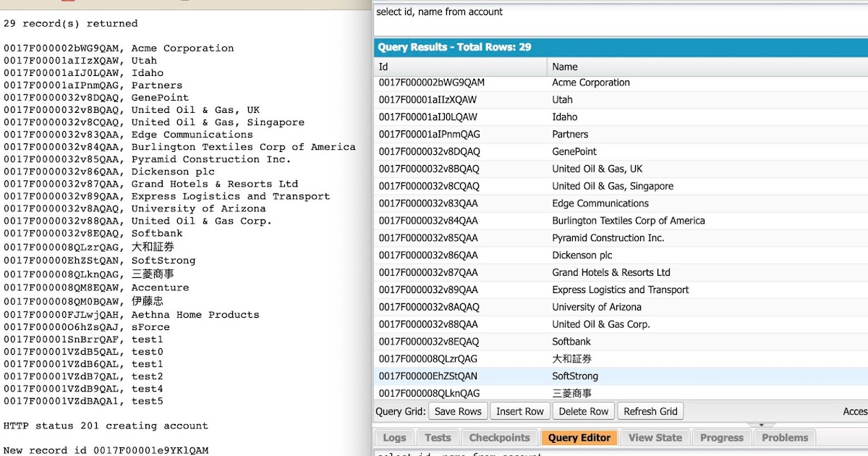Select the Utah row in query results
The width and height of the screenshot is (868, 456).
pos(621,100)
